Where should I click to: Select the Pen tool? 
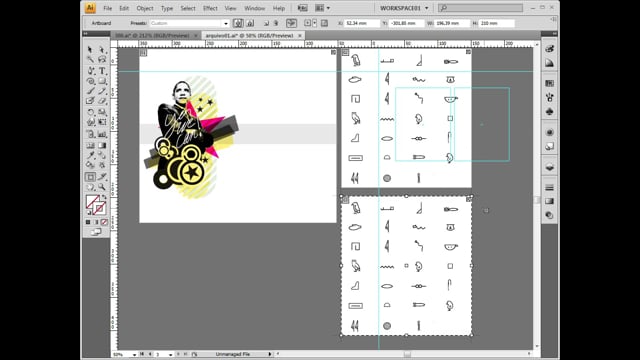point(90,71)
